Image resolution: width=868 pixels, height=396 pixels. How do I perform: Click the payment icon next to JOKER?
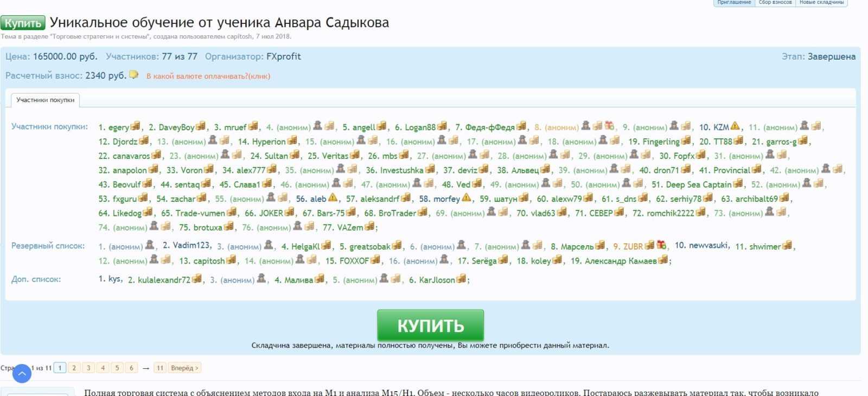pyautogui.click(x=289, y=212)
